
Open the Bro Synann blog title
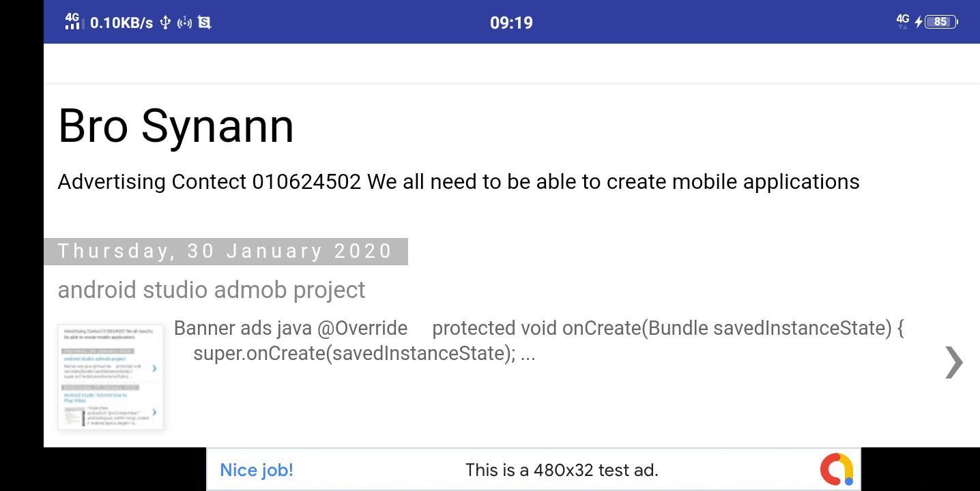[176, 126]
